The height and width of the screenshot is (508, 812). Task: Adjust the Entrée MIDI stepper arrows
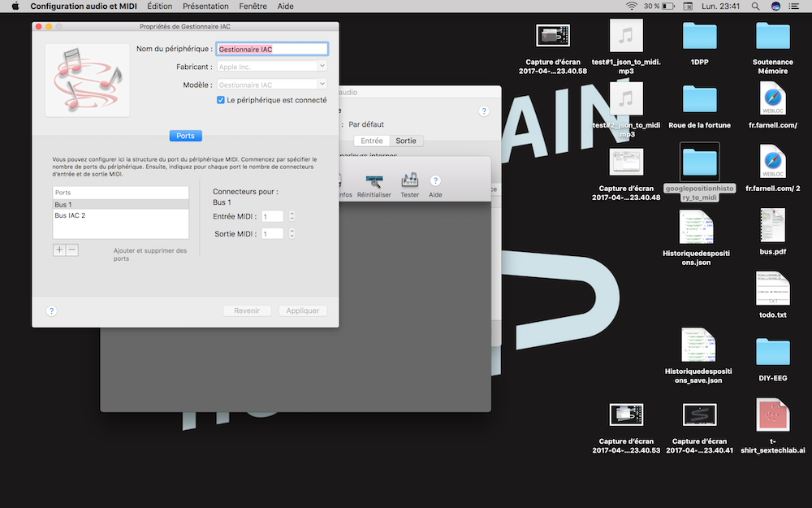292,216
